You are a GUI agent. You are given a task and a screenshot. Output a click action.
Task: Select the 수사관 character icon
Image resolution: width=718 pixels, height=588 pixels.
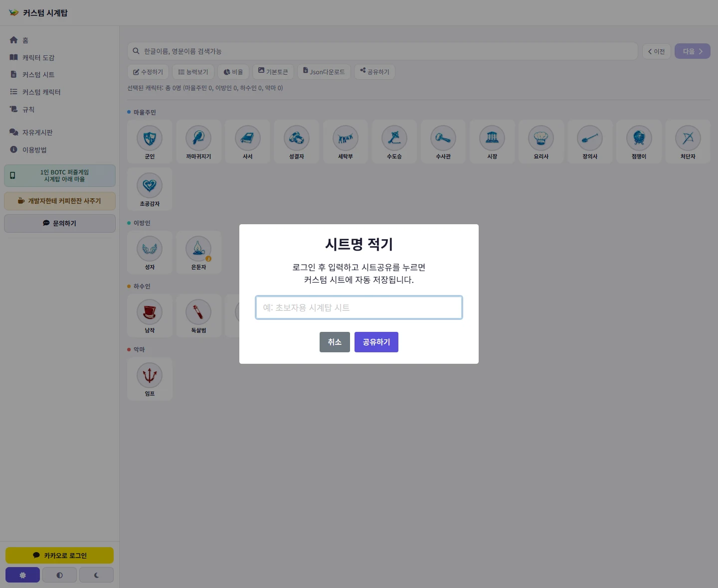(443, 138)
